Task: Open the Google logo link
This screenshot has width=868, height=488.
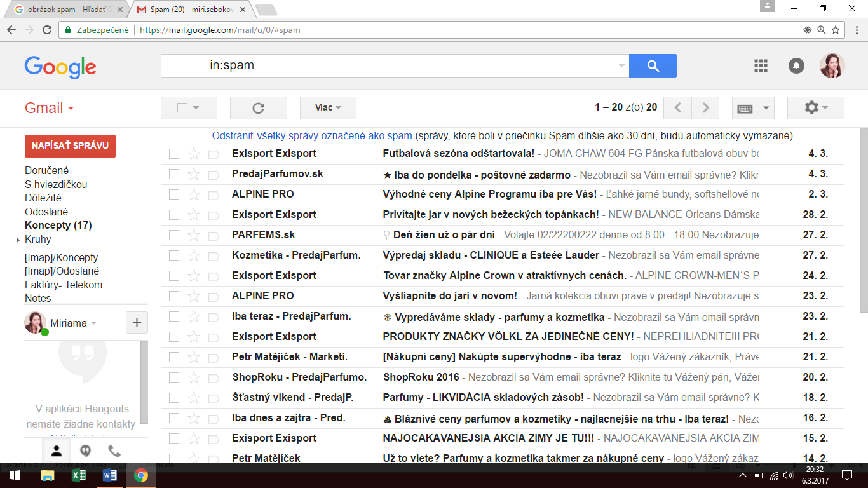Action: click(x=60, y=67)
